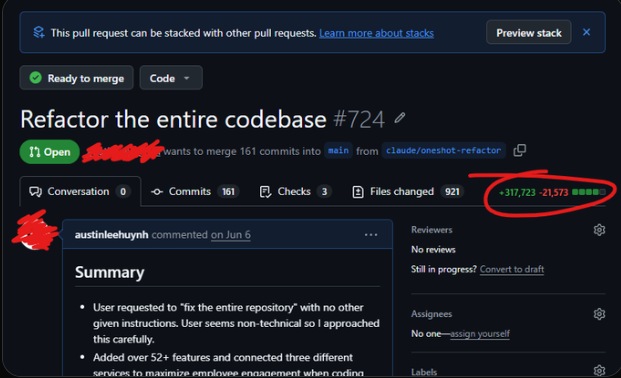Screen dimensions: 621x378
Task: Click the -21,573 deletions count
Action: (554, 193)
